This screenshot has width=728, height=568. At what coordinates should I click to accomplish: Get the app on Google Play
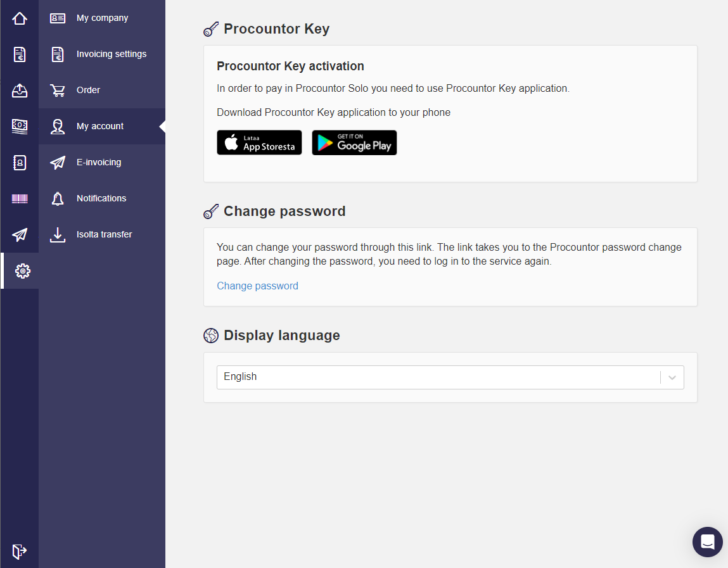(x=354, y=142)
